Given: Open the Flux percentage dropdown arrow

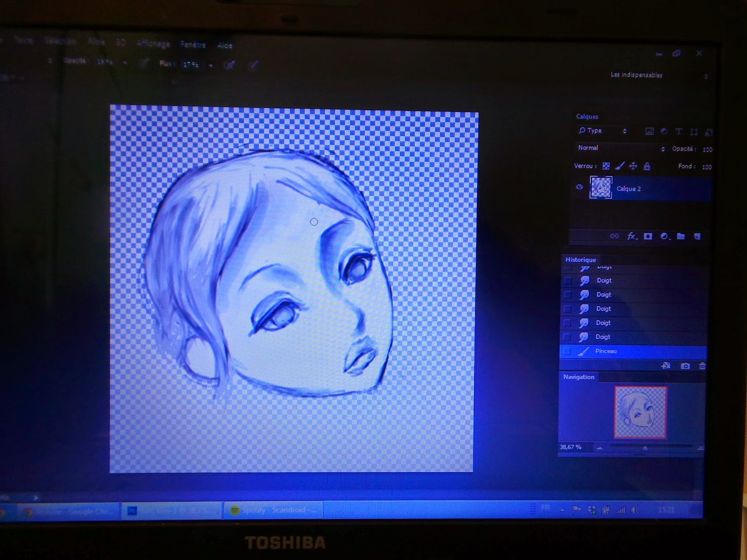Looking at the screenshot, I should pos(211,65).
